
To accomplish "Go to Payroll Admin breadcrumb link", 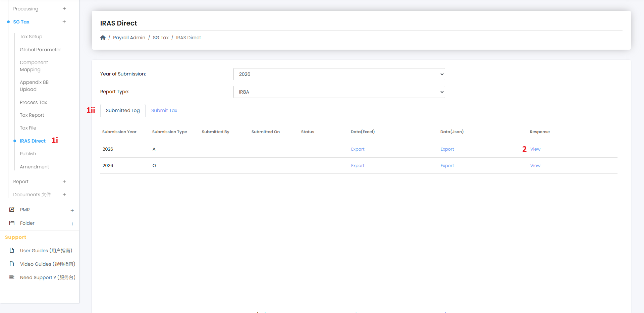I will tap(129, 38).
